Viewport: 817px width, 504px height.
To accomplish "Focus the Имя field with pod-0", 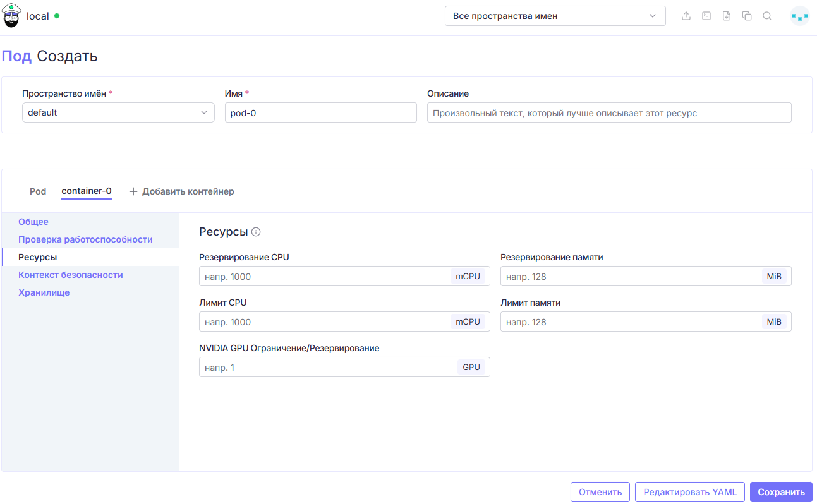I will [x=320, y=112].
